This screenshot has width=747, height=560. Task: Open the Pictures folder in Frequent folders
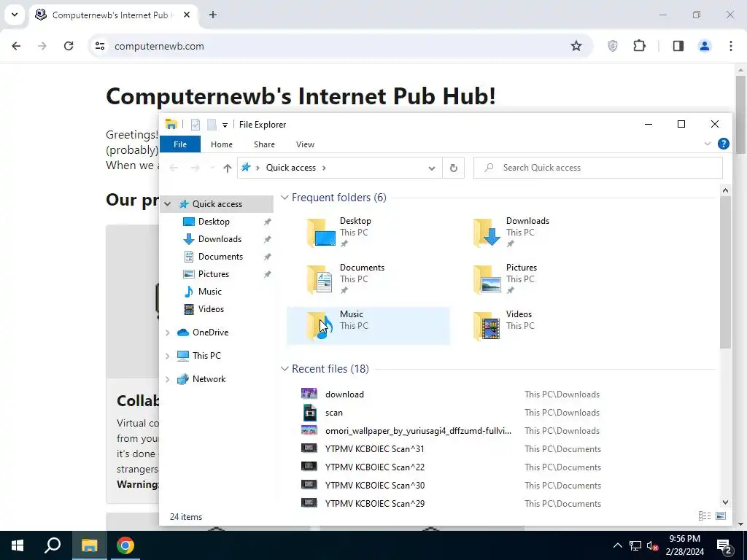(535, 279)
